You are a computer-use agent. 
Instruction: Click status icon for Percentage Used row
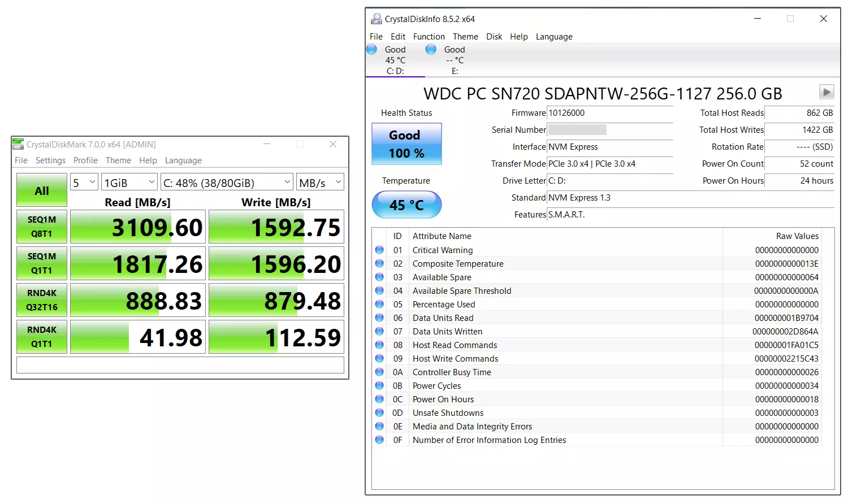379,304
